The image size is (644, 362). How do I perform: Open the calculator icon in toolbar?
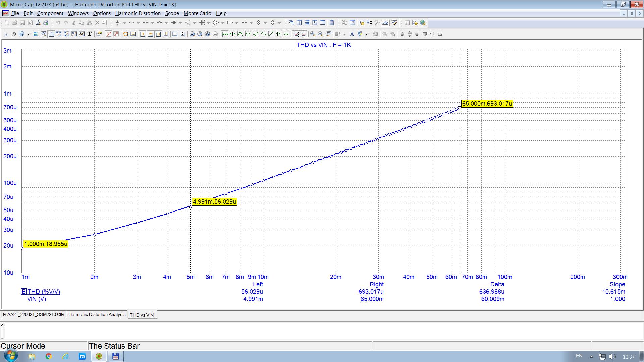(x=332, y=23)
